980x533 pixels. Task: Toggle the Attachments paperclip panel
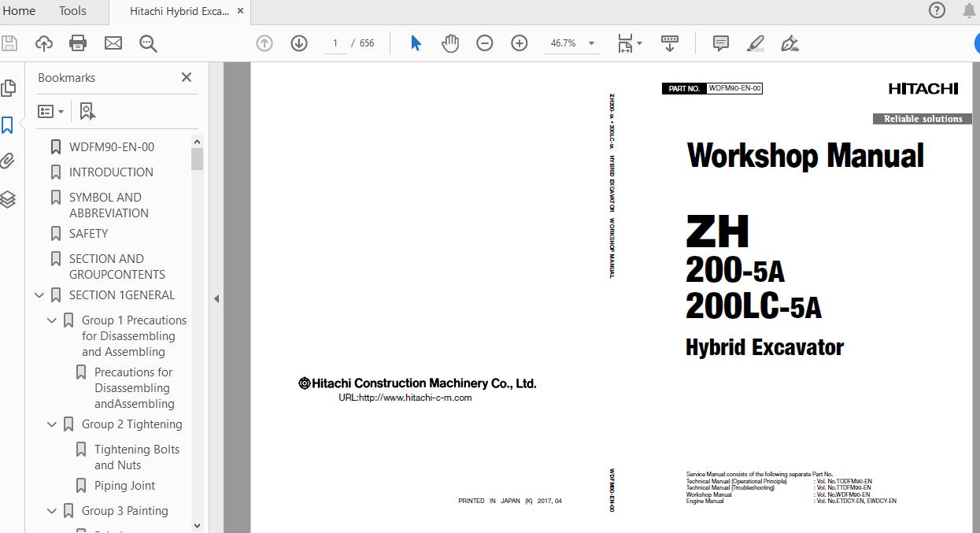(8, 162)
